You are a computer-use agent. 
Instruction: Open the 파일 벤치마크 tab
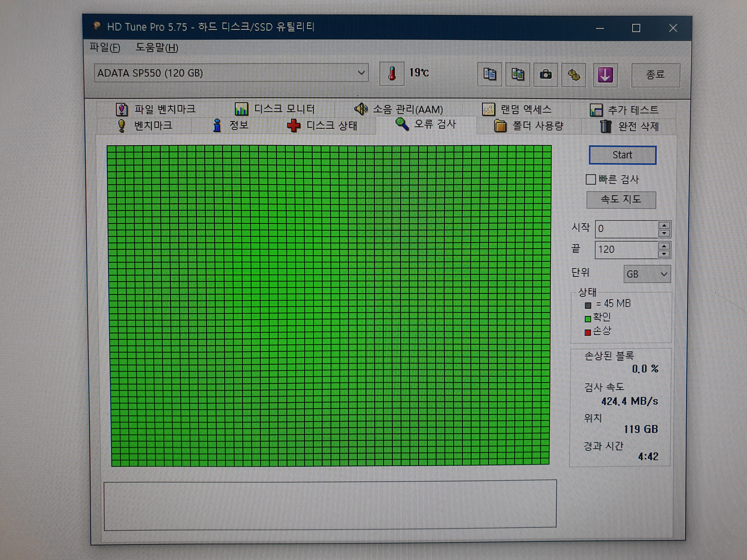click(x=156, y=109)
